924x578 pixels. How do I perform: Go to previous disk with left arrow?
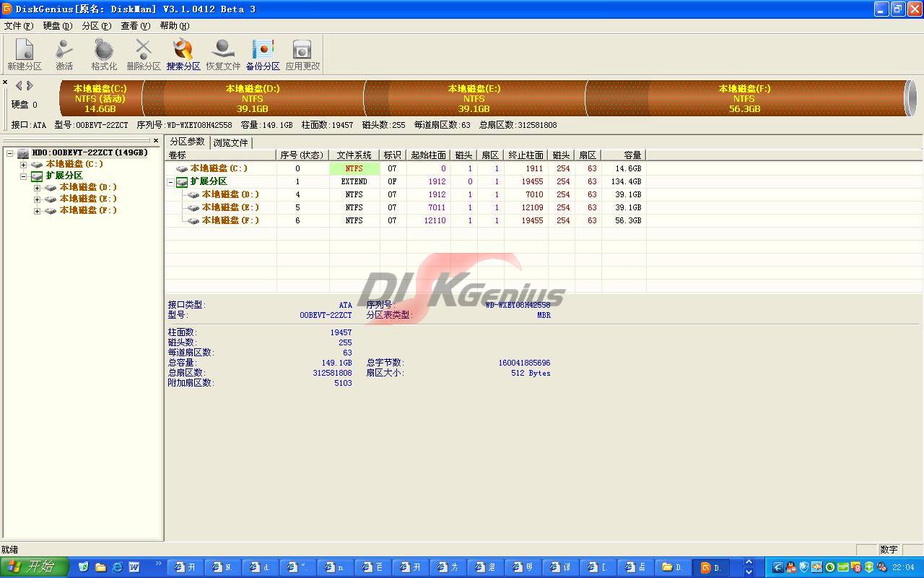[x=19, y=85]
